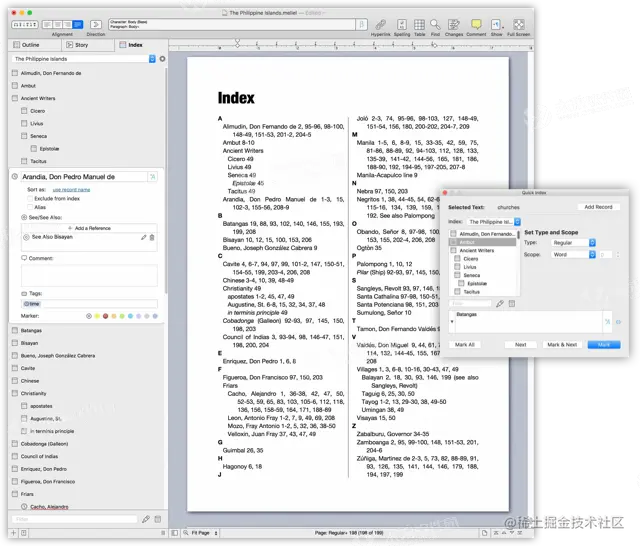
Task: Check the Tacitus record in Quick Index list
Action: [458, 291]
